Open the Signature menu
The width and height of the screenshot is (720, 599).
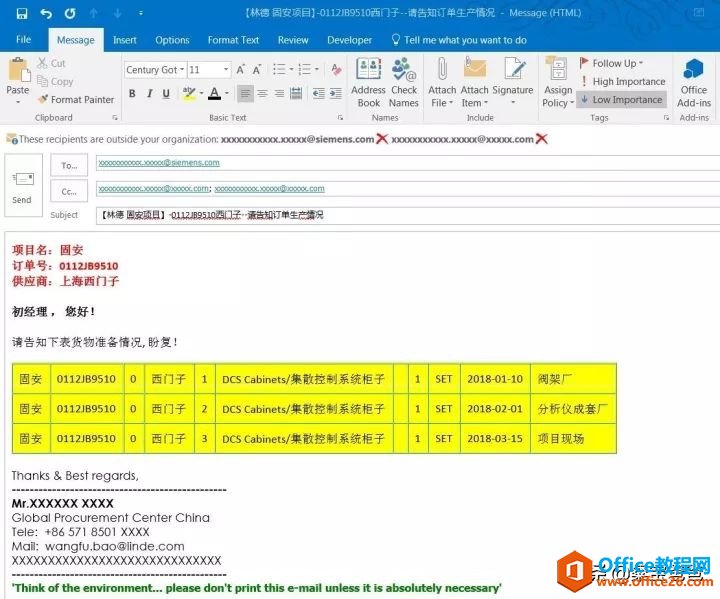tap(513, 83)
